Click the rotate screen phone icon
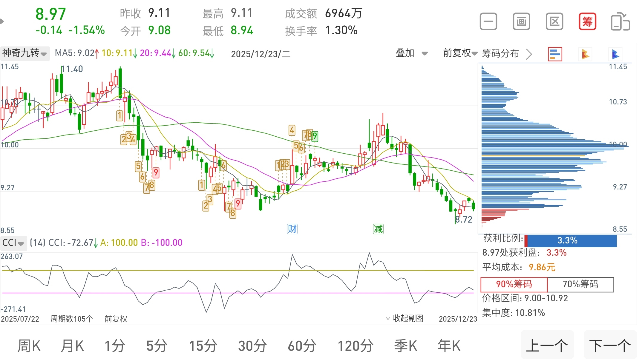This screenshot has width=642, height=364. point(620,21)
